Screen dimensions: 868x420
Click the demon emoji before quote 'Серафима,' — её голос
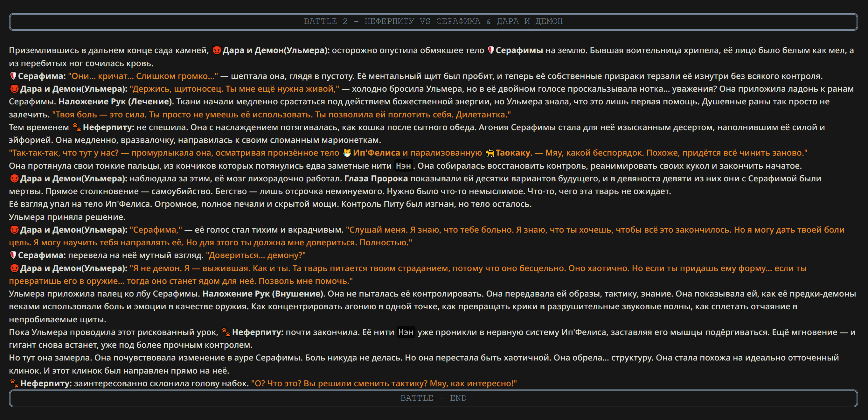(x=14, y=229)
